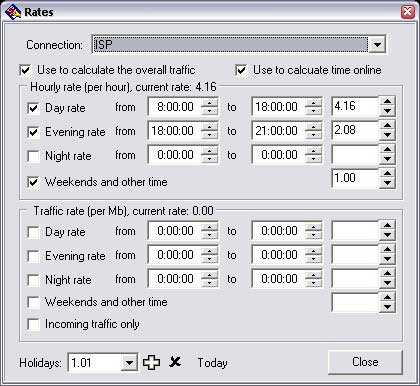This screenshot has width=420, height=386.
Task: Click the Today label
Action: click(x=212, y=363)
